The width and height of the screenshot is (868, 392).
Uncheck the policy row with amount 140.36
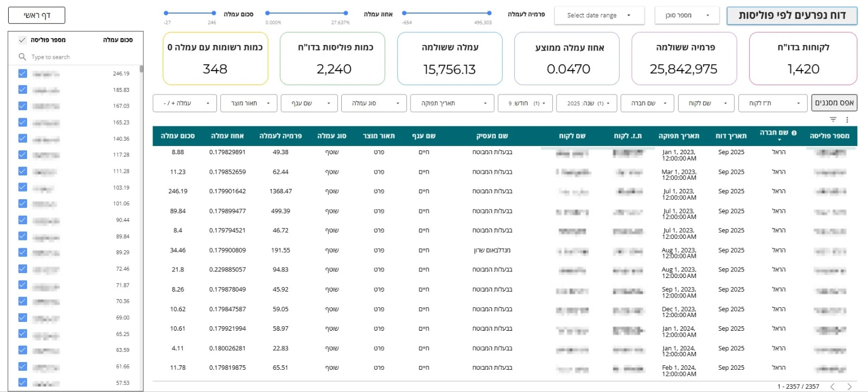[22, 139]
